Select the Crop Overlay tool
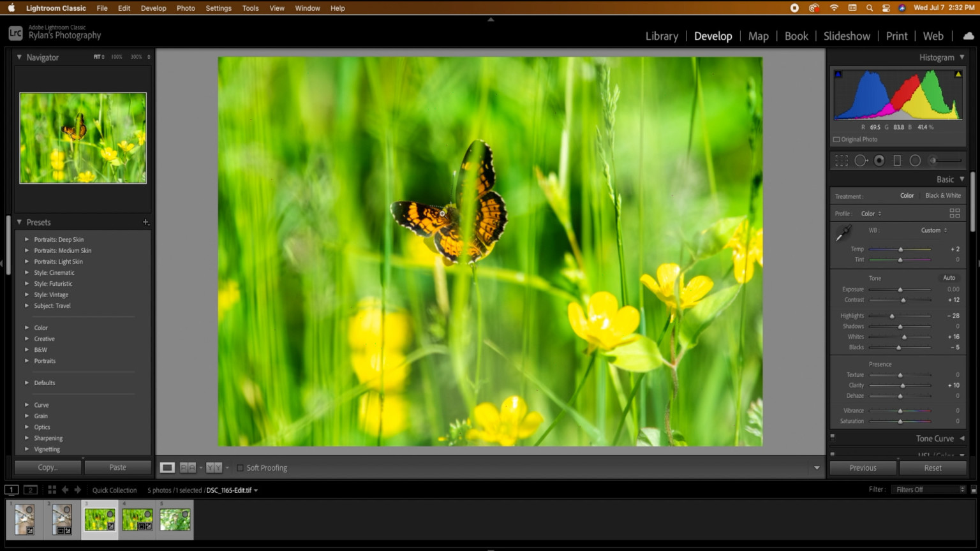The width and height of the screenshot is (980, 551). 842,161
